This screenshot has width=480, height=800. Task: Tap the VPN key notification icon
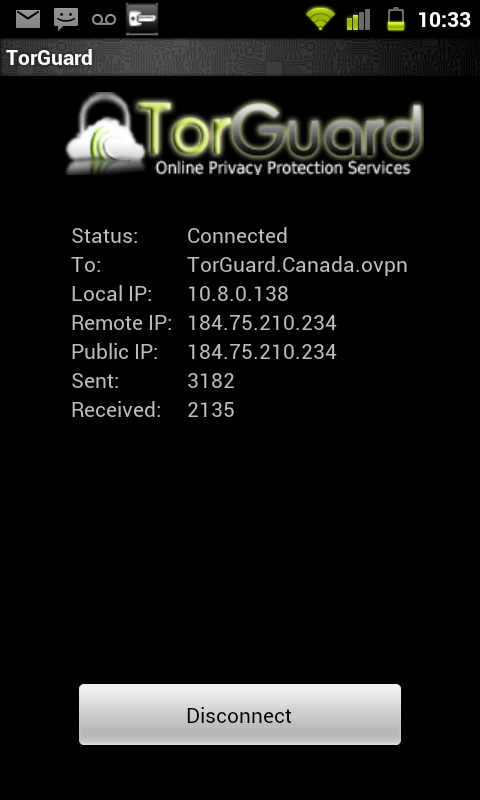pos(142,19)
